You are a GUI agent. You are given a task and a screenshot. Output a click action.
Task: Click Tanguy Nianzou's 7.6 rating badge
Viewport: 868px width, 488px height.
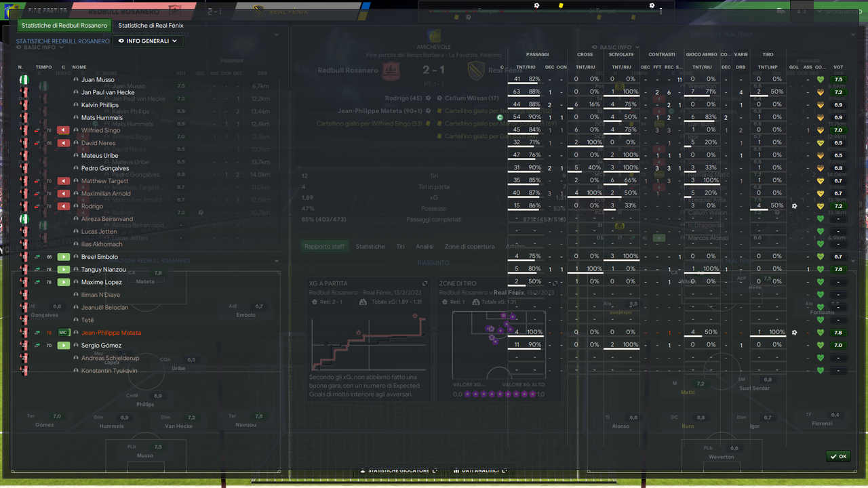point(838,270)
